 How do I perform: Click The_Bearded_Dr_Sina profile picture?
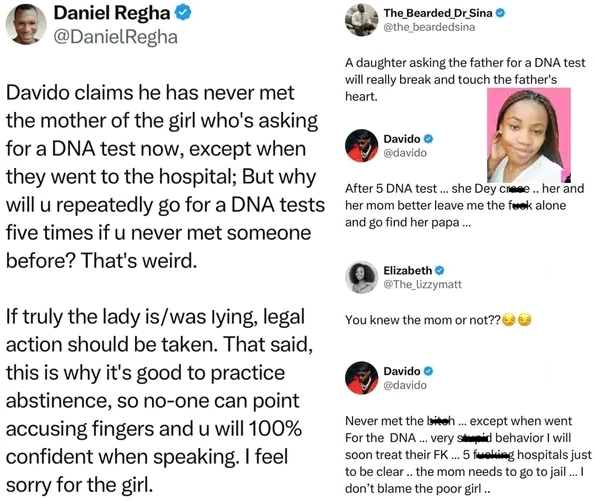(x=362, y=20)
